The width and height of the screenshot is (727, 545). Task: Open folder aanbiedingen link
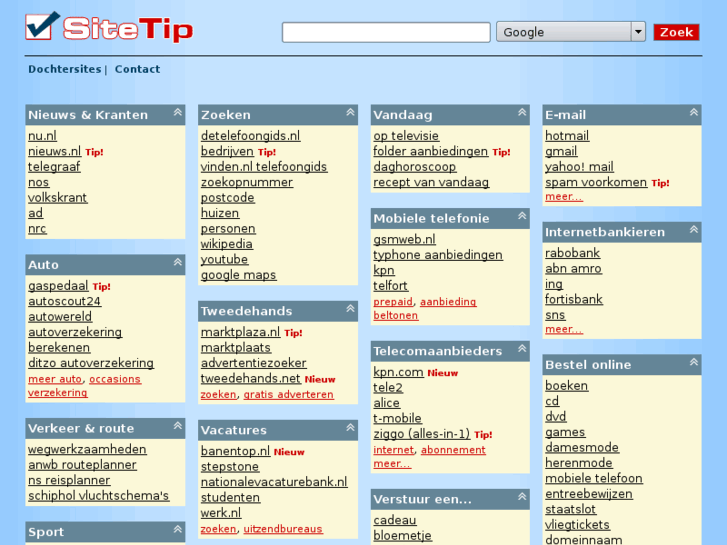[430, 151]
